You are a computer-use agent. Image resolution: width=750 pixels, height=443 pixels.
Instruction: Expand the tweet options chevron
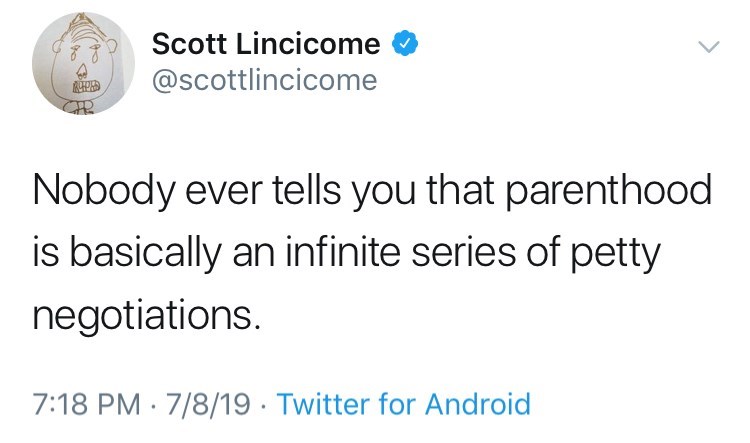tap(708, 47)
